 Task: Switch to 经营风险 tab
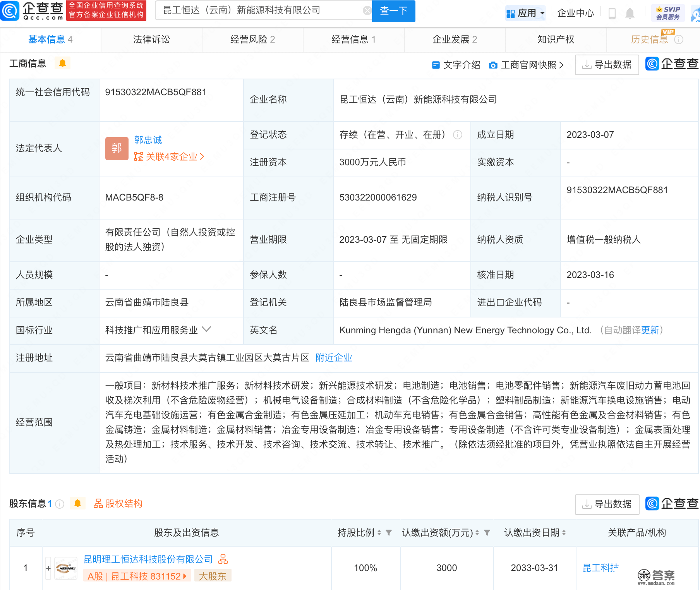pyautogui.click(x=252, y=39)
